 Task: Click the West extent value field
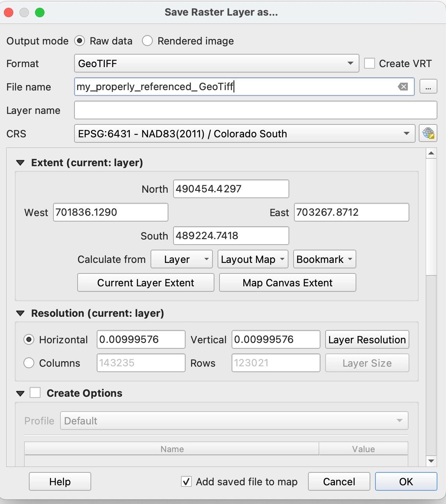pos(111,212)
